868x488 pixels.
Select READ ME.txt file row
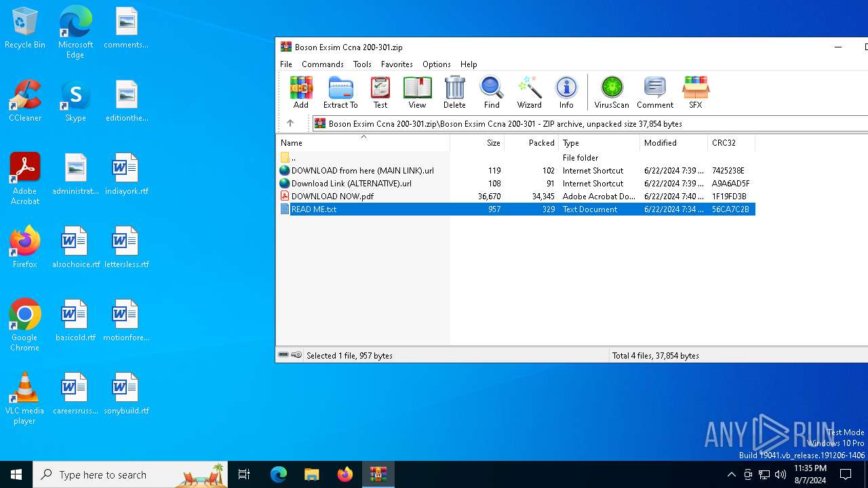516,209
